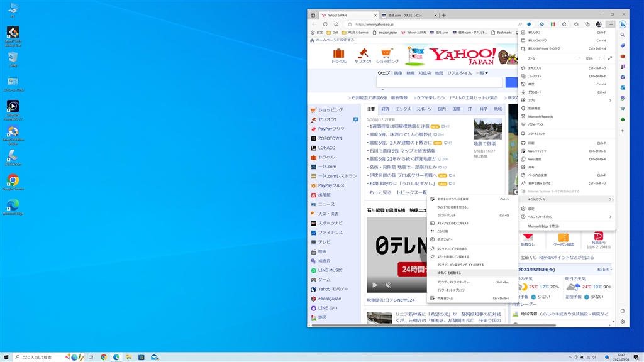644x362 pixels.
Task: Open 拡張機能 from the Edge menu
Action: click(x=567, y=108)
